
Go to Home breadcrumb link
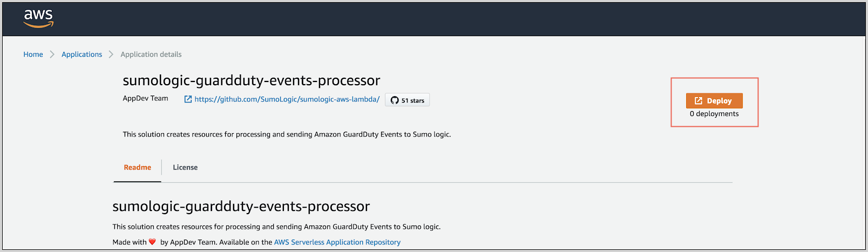[33, 55]
